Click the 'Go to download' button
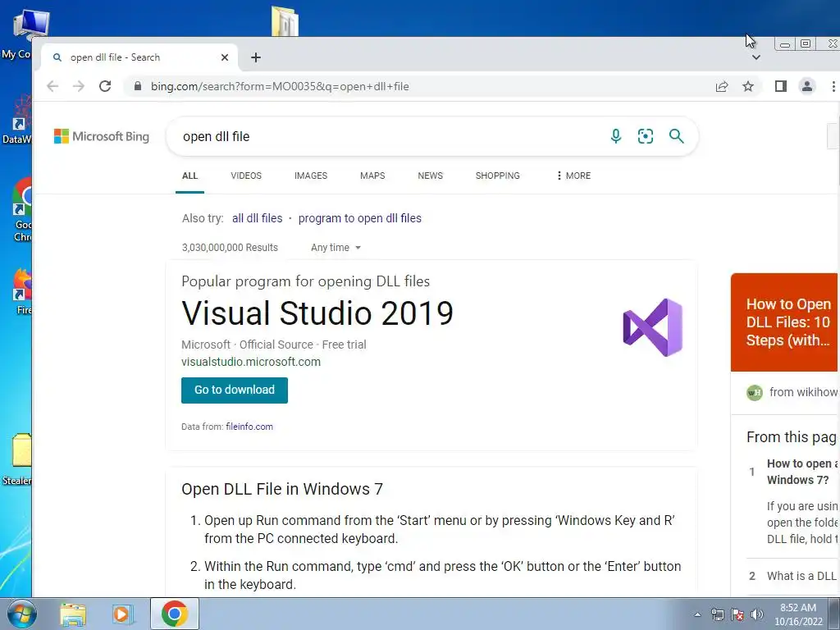The width and height of the screenshot is (840, 630). [x=234, y=390]
